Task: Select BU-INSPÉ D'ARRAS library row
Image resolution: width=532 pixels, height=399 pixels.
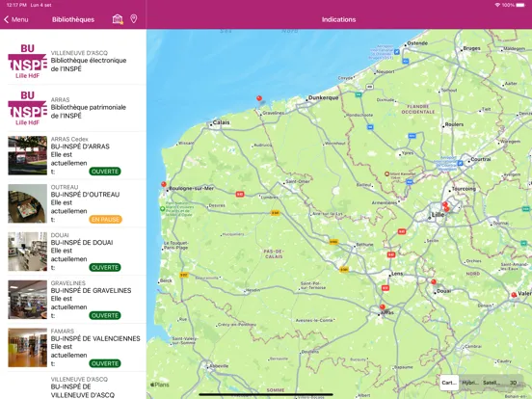Action: tap(73, 155)
